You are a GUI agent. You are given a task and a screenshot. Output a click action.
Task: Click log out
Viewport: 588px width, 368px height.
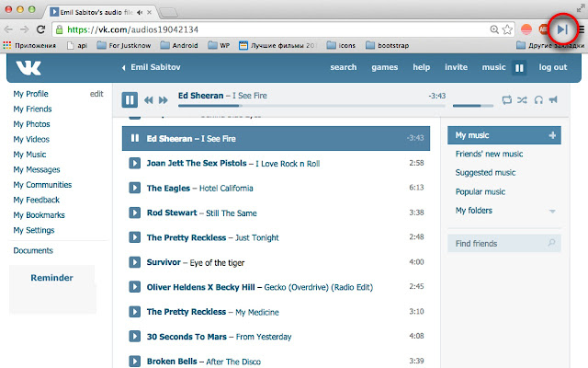coord(553,67)
